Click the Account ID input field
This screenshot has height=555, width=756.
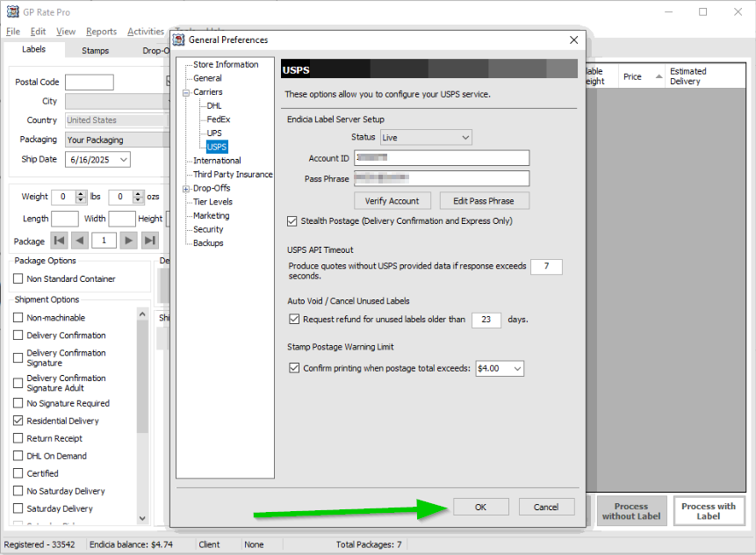442,158
